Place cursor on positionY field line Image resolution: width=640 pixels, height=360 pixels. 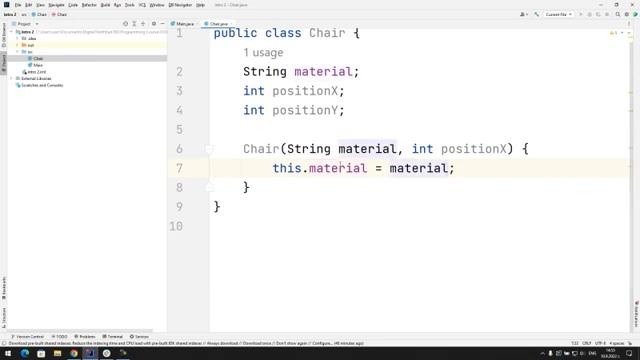coord(294,111)
